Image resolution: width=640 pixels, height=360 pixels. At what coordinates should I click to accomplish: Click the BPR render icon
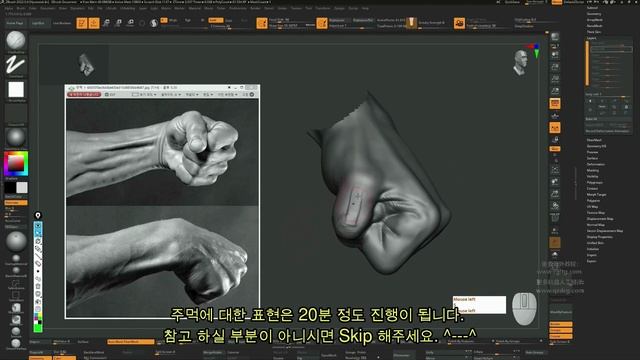pyautogui.click(x=555, y=37)
